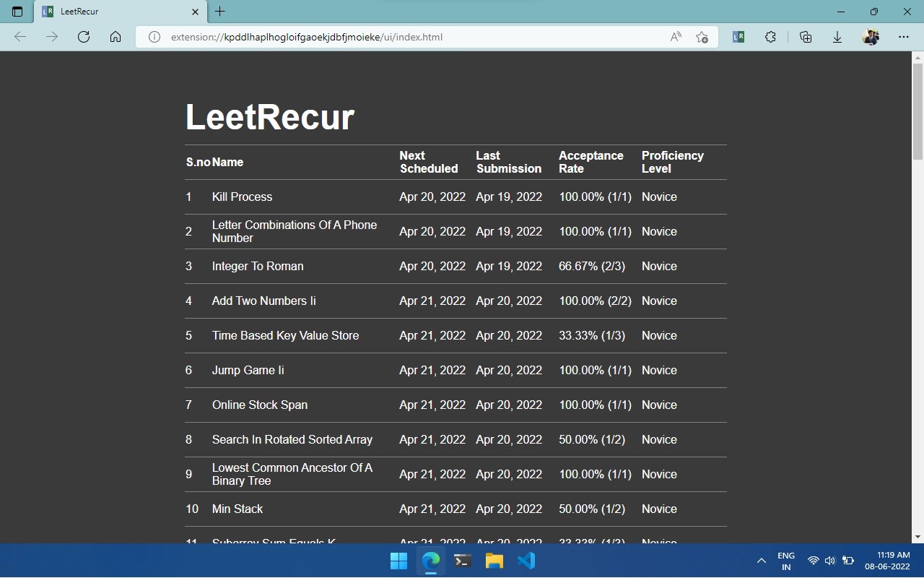
Task: Open the ENG IN language selector
Action: 785,560
